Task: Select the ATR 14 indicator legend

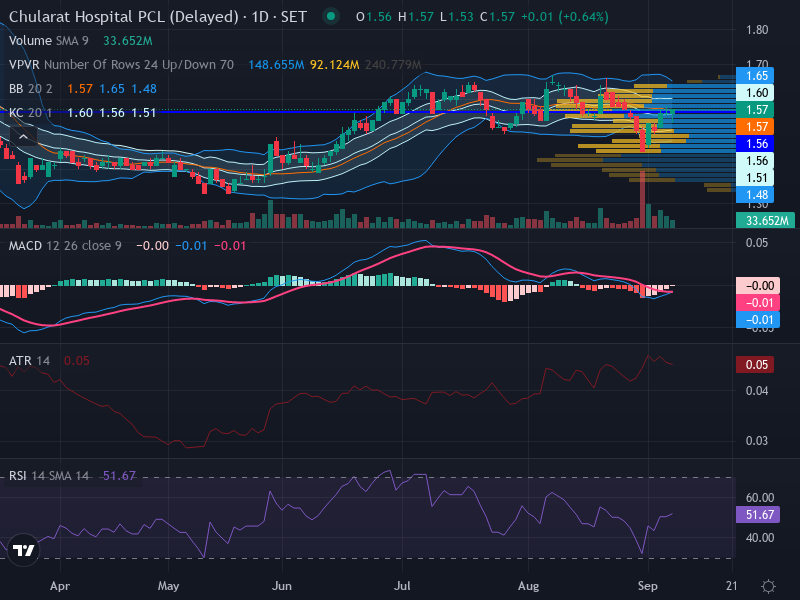Action: click(x=29, y=361)
